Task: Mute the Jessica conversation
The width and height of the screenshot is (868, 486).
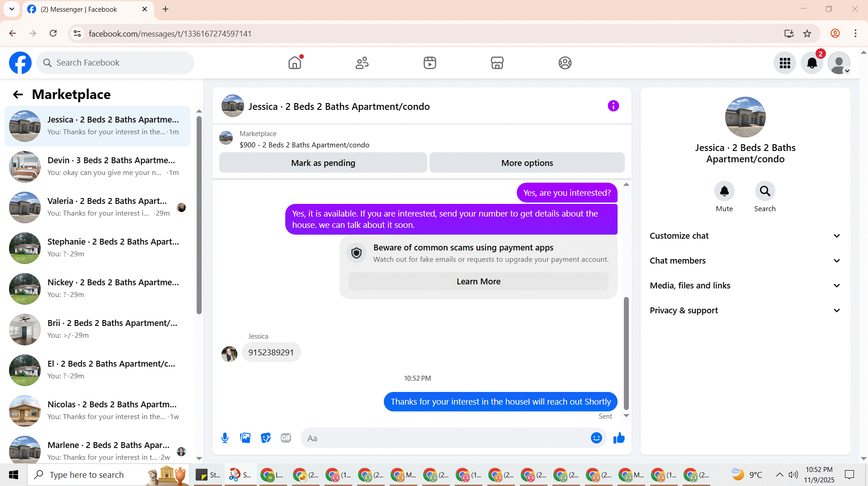Action: click(724, 191)
